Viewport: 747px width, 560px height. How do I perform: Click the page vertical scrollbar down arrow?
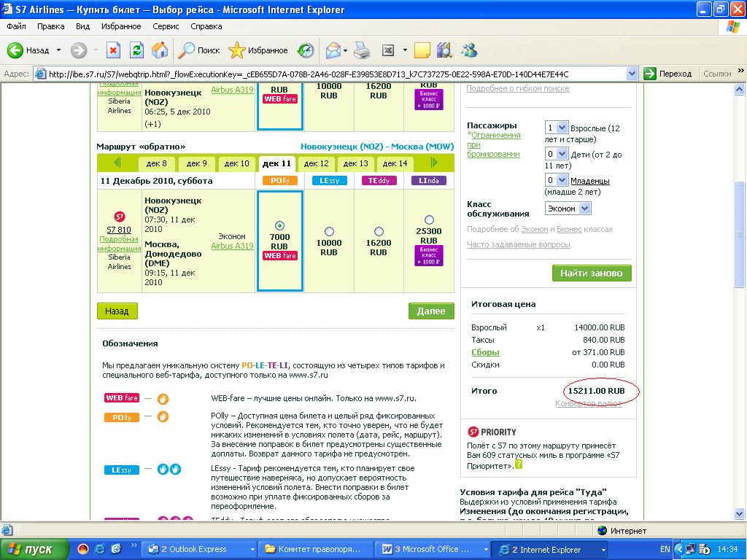(740, 513)
